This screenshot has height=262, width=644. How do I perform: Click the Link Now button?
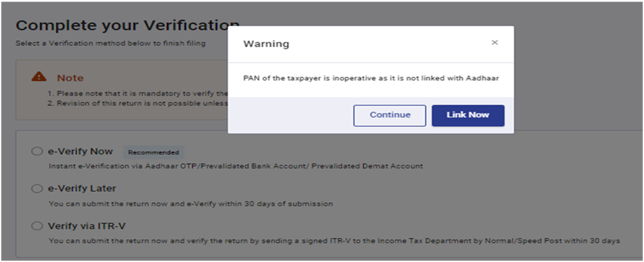(x=468, y=115)
